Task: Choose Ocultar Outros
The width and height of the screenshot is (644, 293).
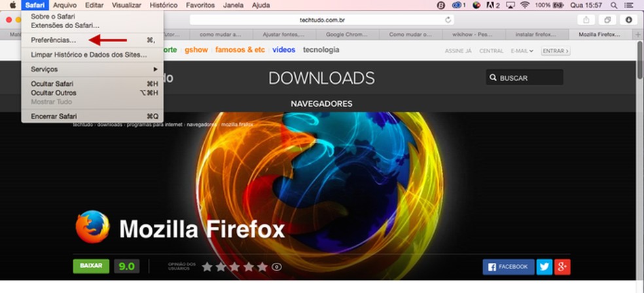Action: 92,93
